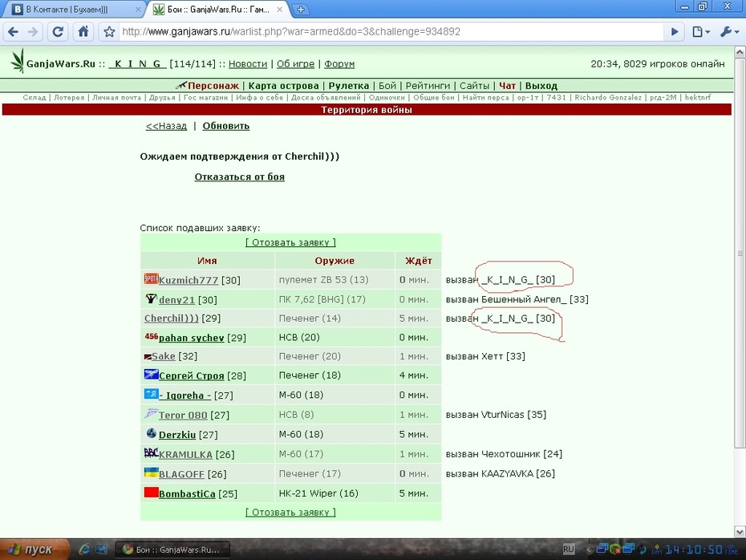Open the _K_I_N_G_ profile link in the header
This screenshot has width=746, height=560.
(x=137, y=63)
